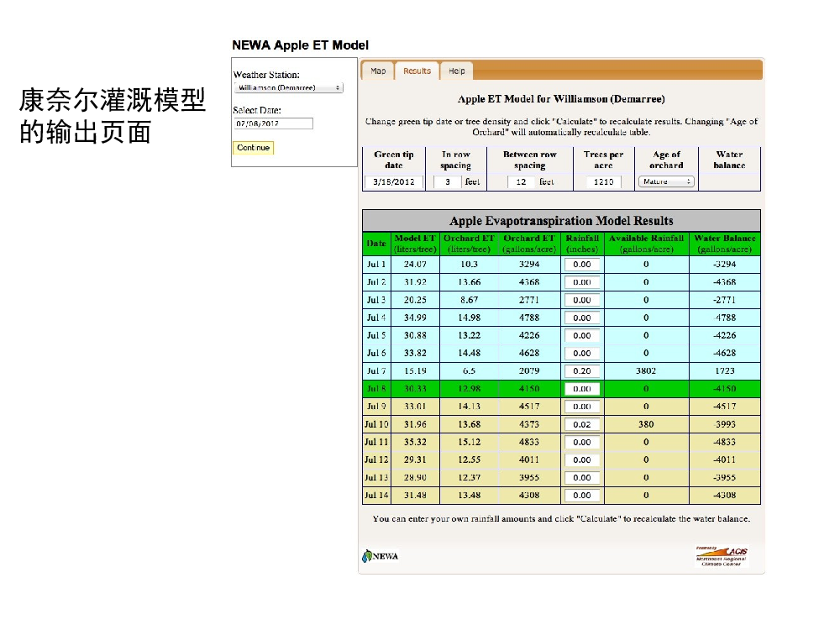Select the Results tab
Viewport: 840px width, 630px height.
coord(417,71)
